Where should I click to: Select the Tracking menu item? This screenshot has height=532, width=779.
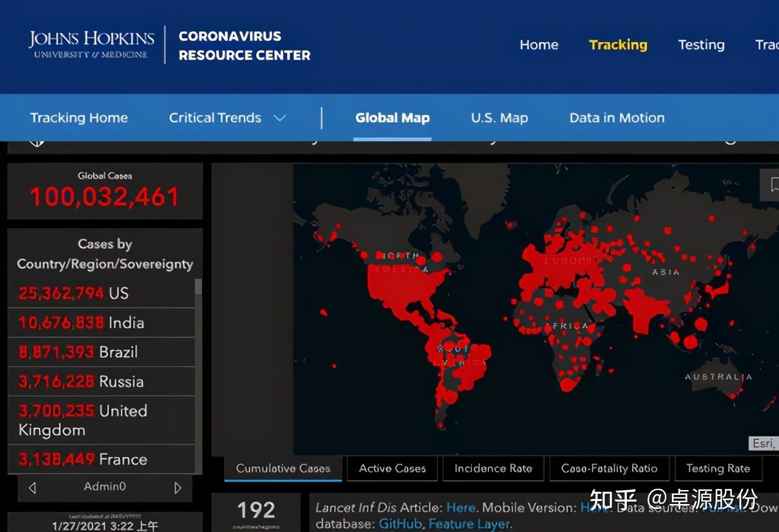coord(618,44)
